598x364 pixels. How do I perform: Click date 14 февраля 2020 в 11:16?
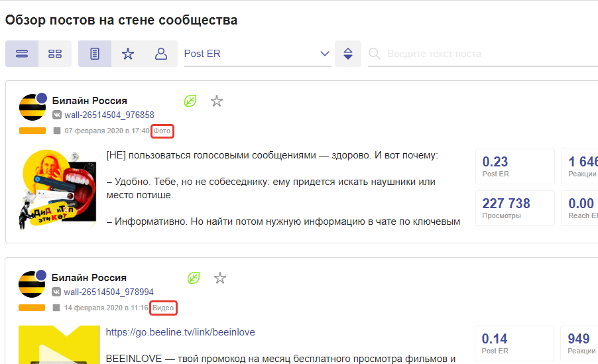[106, 308]
